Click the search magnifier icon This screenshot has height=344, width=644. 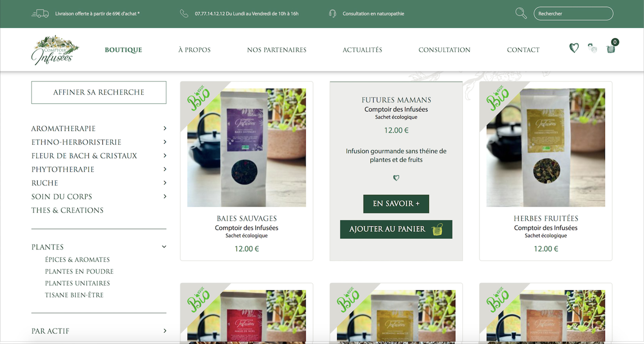pyautogui.click(x=521, y=13)
